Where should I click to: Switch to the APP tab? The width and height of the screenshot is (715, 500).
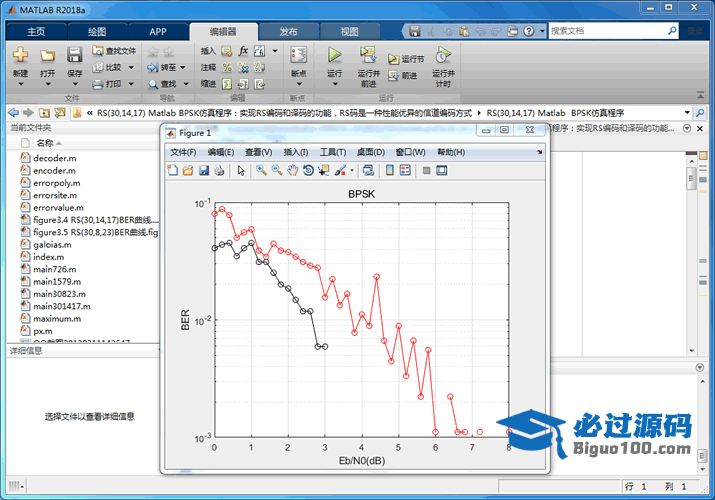[x=158, y=31]
